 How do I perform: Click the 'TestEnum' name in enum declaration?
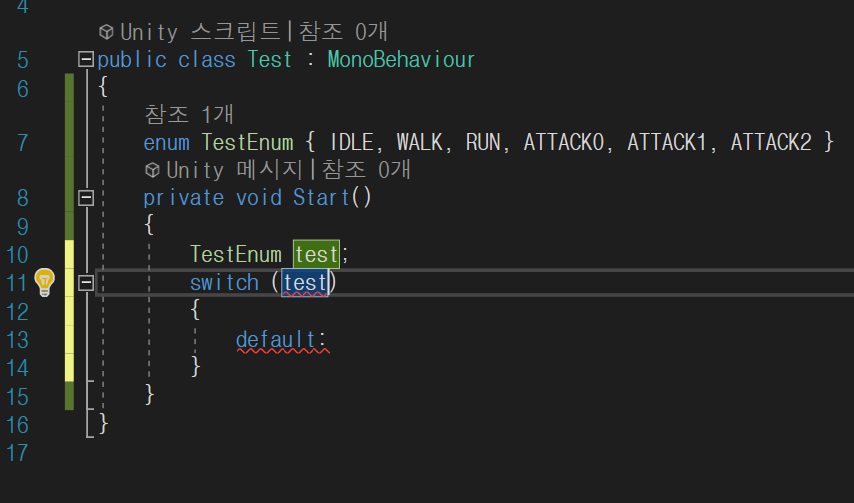point(248,142)
